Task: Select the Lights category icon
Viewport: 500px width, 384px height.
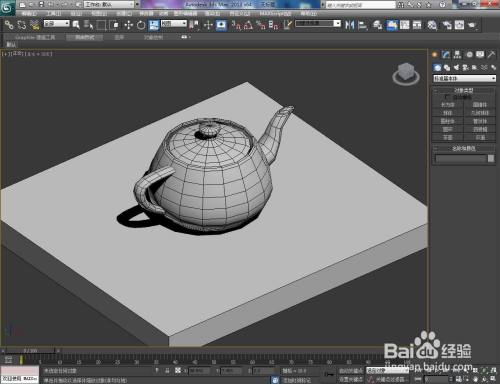Action: point(456,68)
